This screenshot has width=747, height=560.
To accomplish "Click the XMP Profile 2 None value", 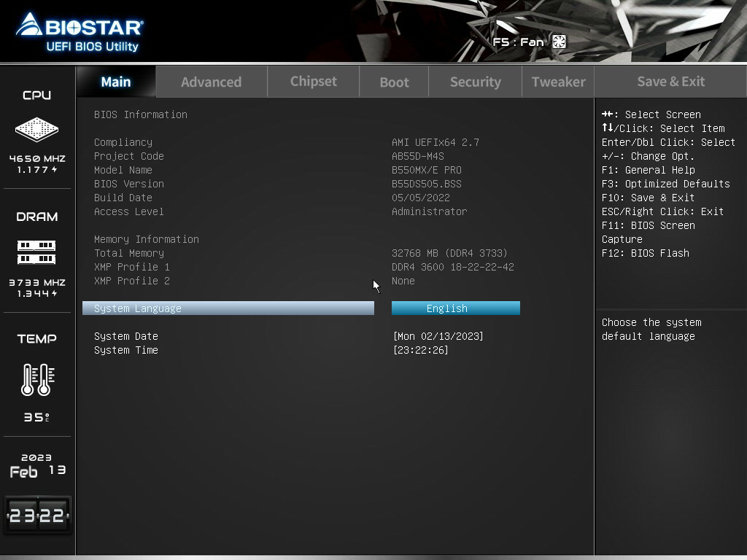I will pyautogui.click(x=403, y=281).
